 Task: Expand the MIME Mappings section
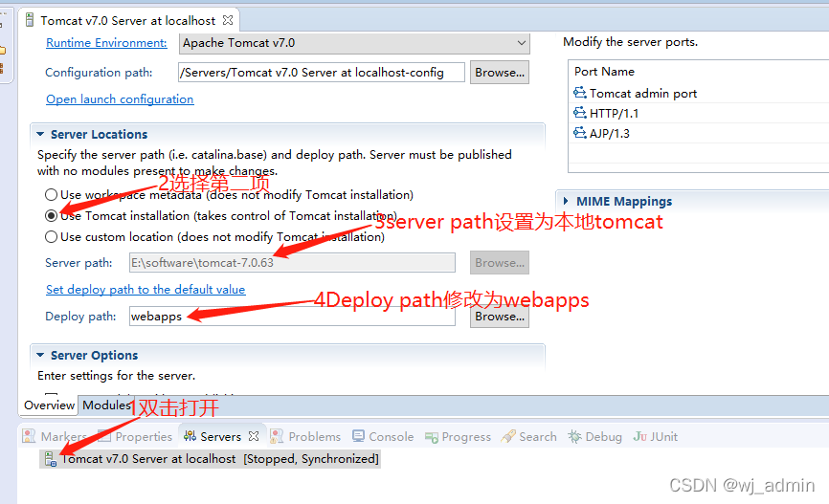pos(566,201)
